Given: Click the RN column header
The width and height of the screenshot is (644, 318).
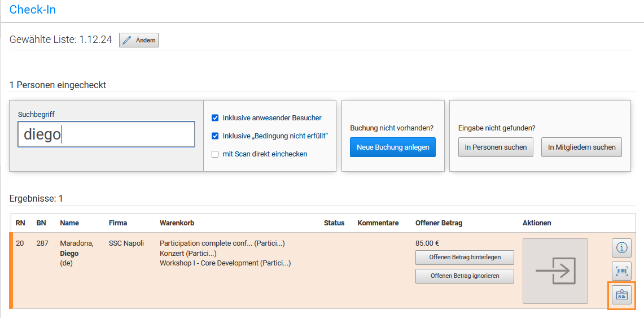Looking at the screenshot, I should pos(20,223).
